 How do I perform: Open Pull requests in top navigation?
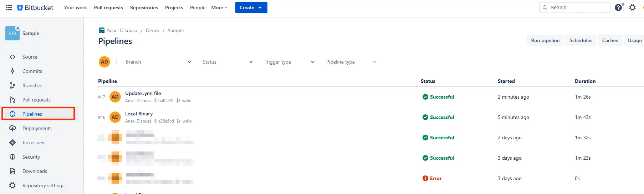(x=108, y=8)
